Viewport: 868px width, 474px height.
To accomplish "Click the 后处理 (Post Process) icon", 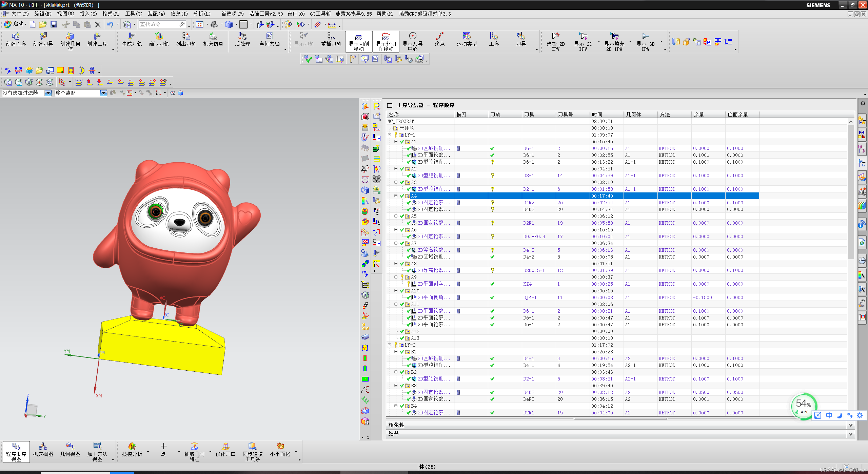I will click(x=242, y=40).
